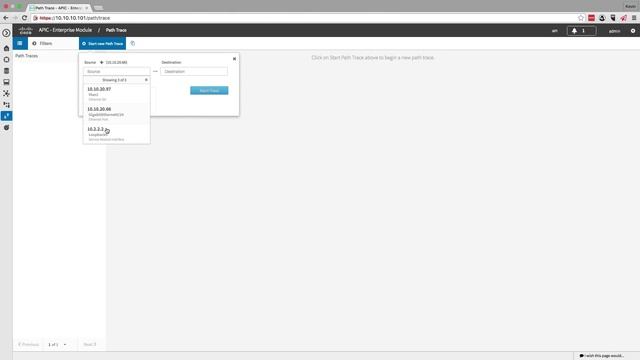Open the Home icon in the sidebar

pyautogui.click(x=6, y=48)
